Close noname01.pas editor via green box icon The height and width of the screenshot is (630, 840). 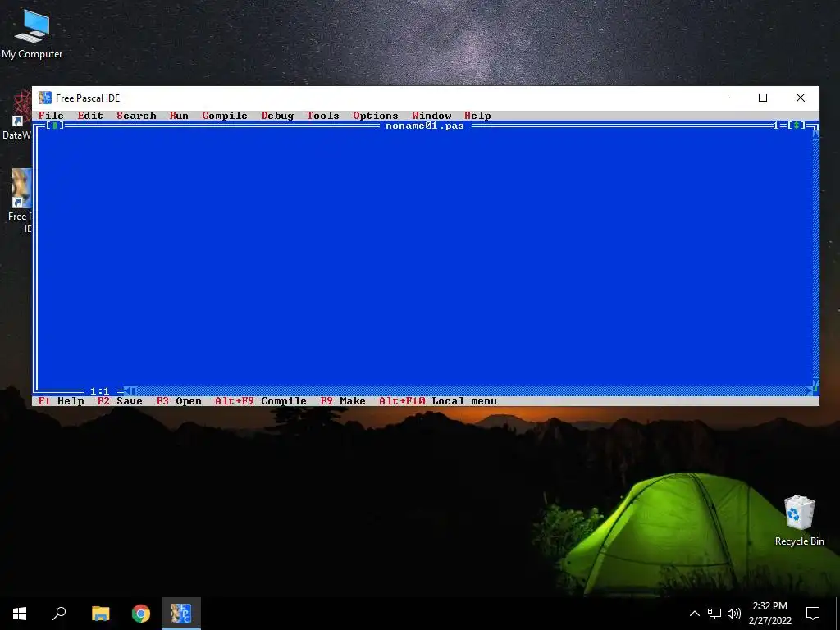[55, 126]
